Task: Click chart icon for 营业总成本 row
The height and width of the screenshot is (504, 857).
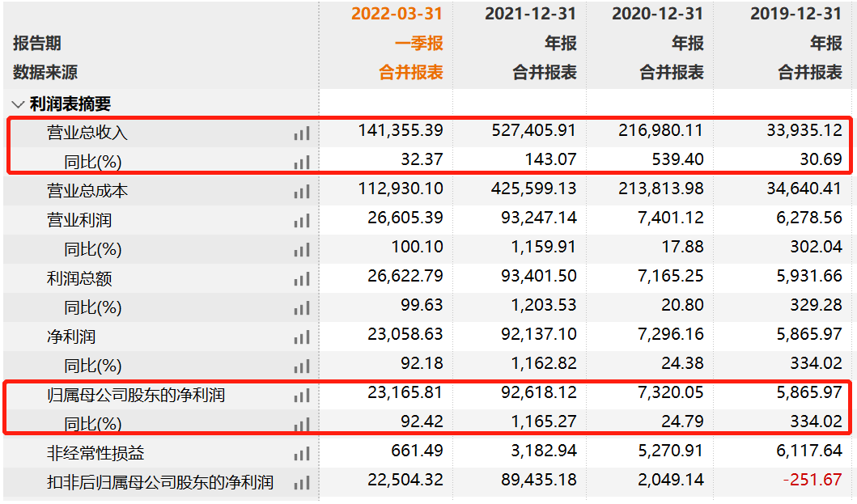Action: point(302,192)
